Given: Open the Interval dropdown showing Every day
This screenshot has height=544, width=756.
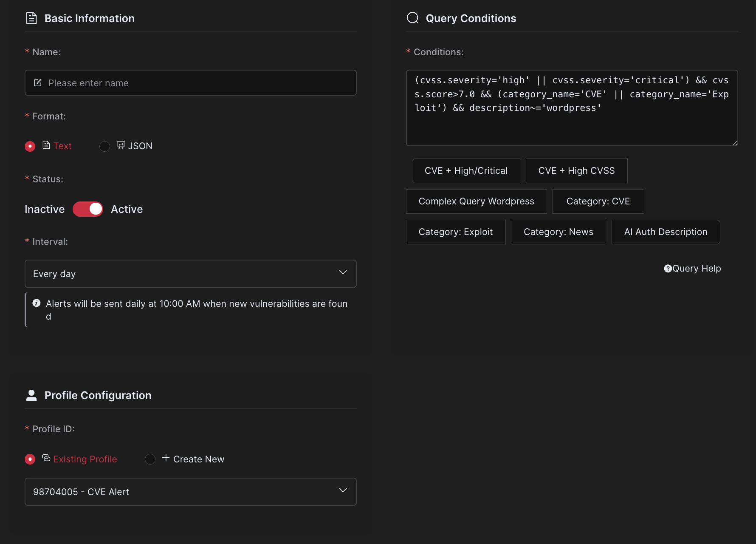Looking at the screenshot, I should pyautogui.click(x=191, y=274).
